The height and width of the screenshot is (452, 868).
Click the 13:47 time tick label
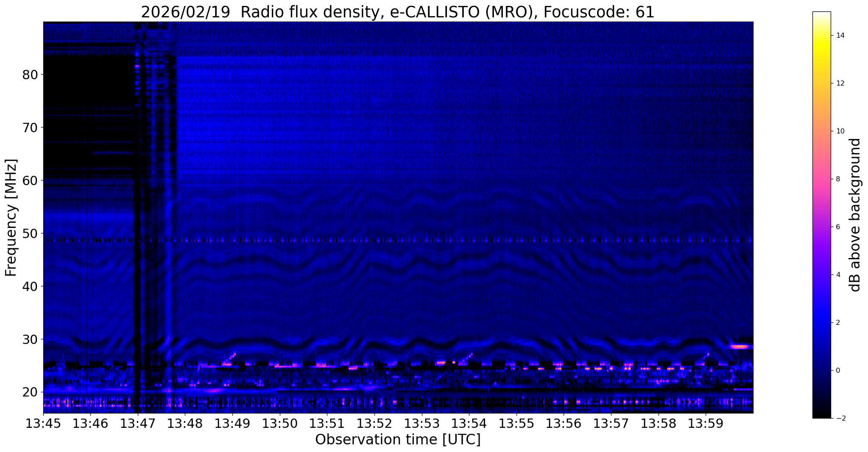(x=138, y=424)
